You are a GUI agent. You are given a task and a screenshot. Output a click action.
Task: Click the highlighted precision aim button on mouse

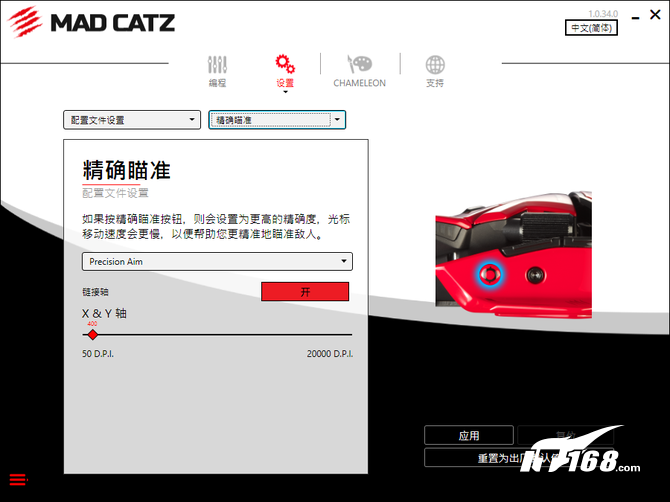pyautogui.click(x=490, y=274)
